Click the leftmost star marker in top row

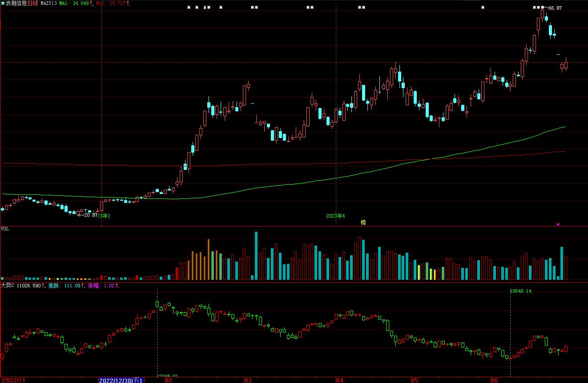(x=189, y=8)
